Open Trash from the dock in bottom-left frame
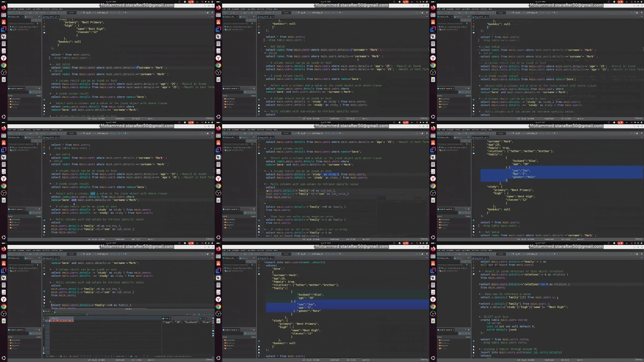 click(4, 320)
